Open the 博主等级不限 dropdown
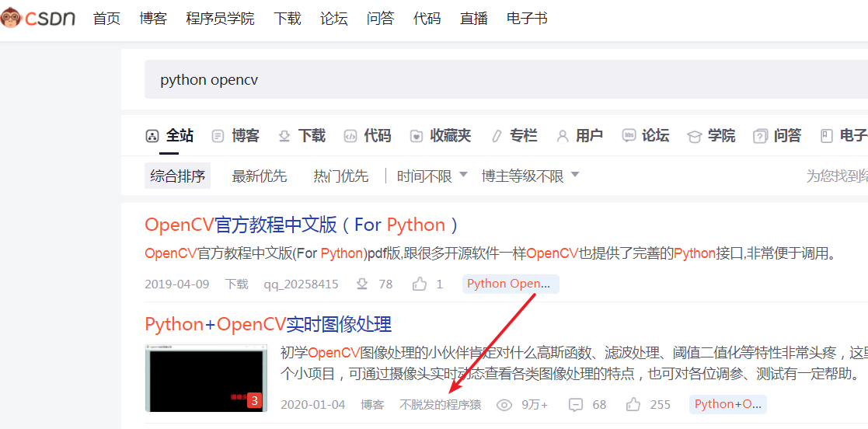The width and height of the screenshot is (868, 429). click(530, 176)
